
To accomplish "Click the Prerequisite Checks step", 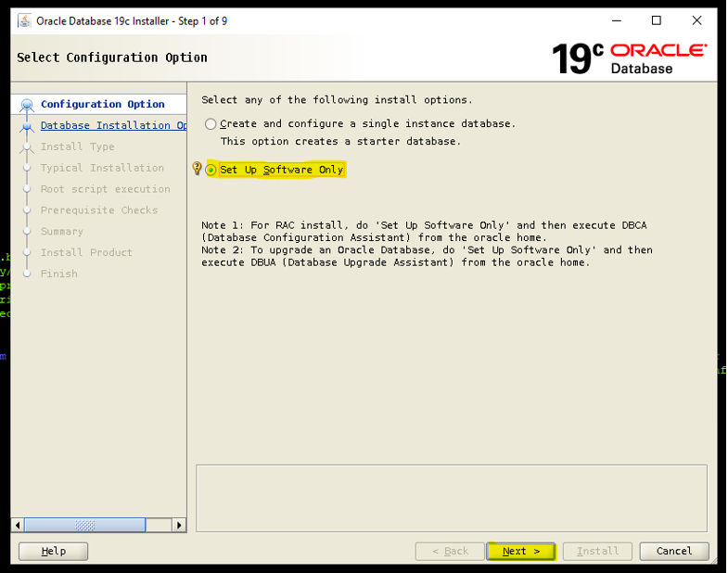I will click(99, 210).
